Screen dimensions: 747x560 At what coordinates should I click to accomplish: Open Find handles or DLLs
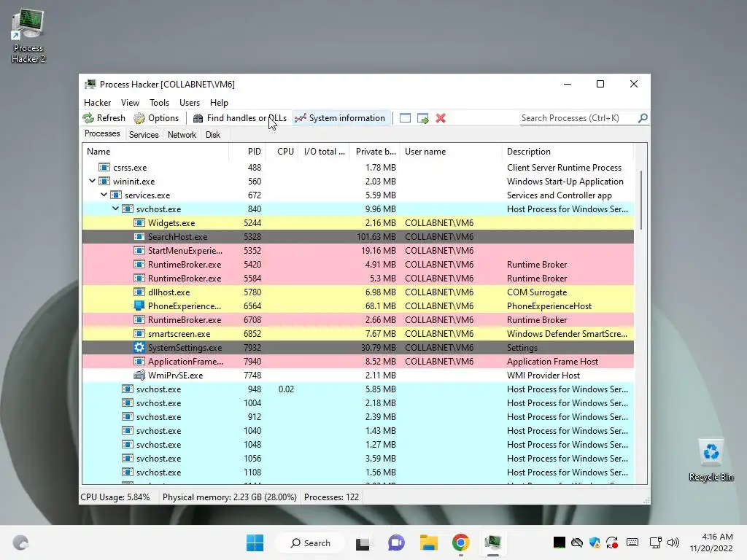pyautogui.click(x=239, y=118)
